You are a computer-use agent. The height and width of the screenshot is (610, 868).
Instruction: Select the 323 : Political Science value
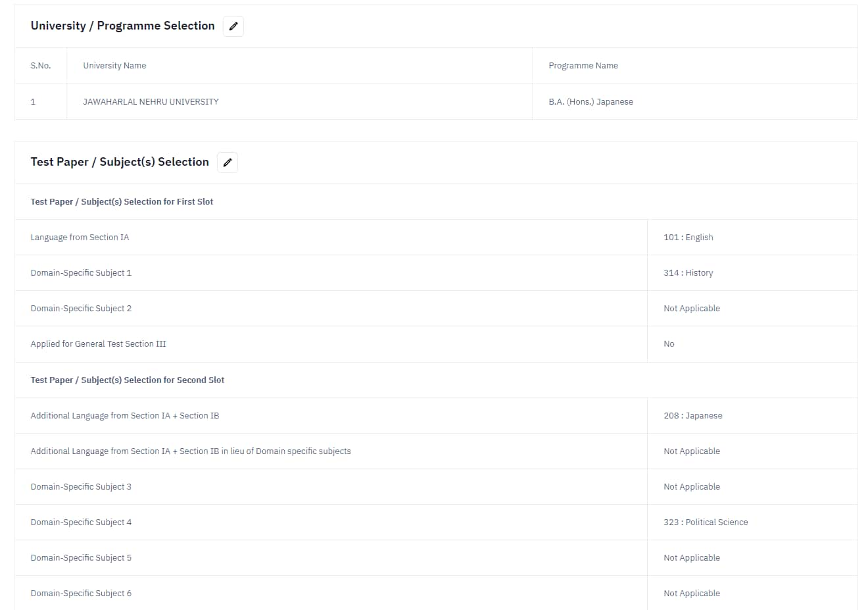point(705,522)
